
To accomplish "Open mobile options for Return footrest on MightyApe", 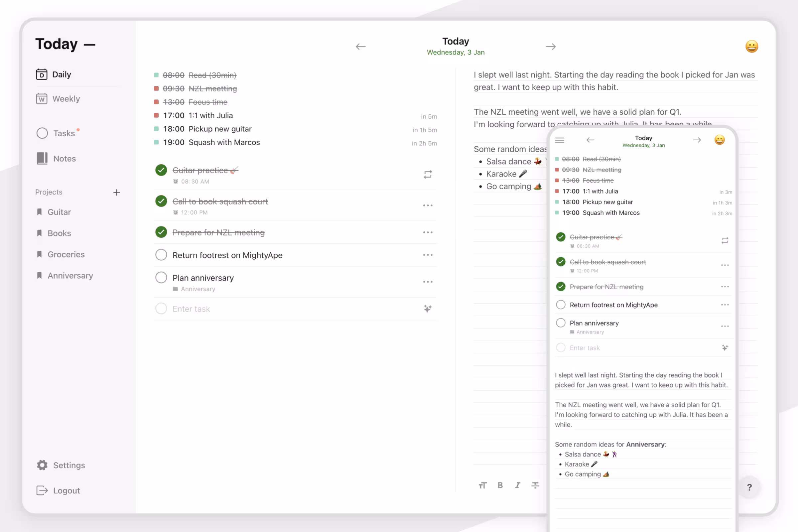I will point(725,305).
